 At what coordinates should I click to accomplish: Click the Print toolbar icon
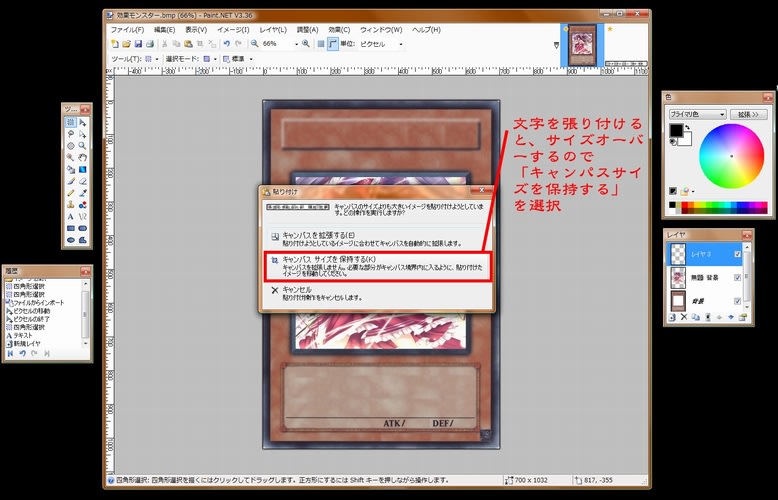coord(150,44)
